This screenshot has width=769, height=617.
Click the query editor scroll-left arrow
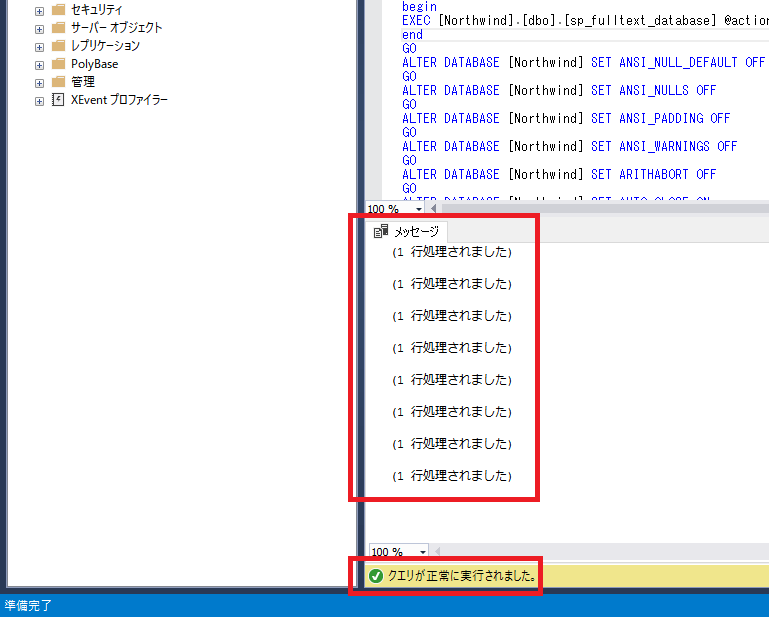(x=433, y=210)
